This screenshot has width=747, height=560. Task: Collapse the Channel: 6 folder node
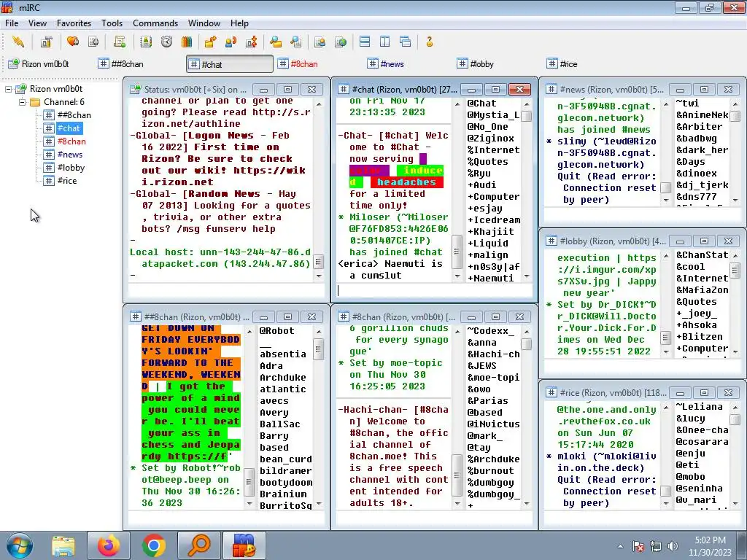(22, 102)
